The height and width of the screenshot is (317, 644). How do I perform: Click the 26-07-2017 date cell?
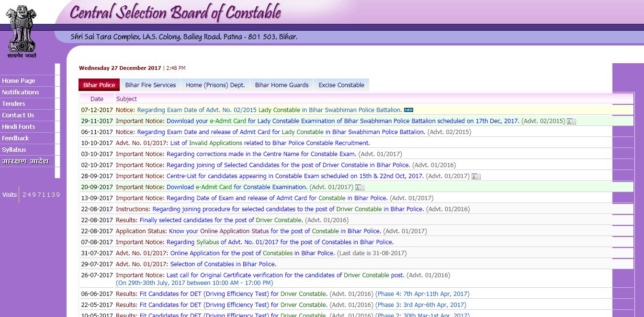point(97,275)
